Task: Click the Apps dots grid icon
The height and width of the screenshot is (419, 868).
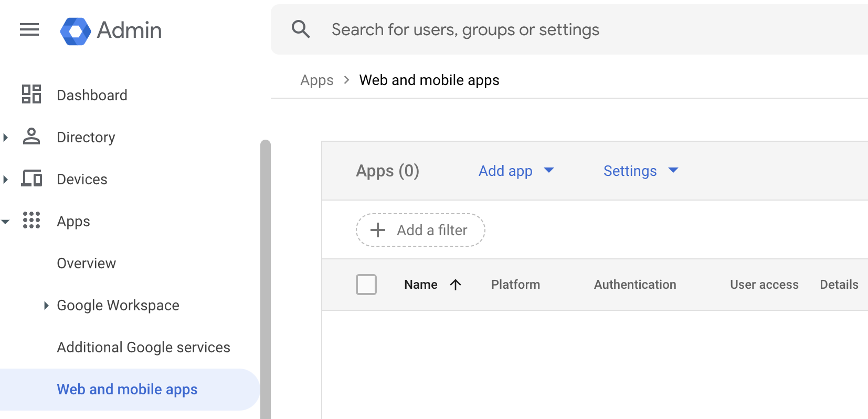Action: point(31,221)
